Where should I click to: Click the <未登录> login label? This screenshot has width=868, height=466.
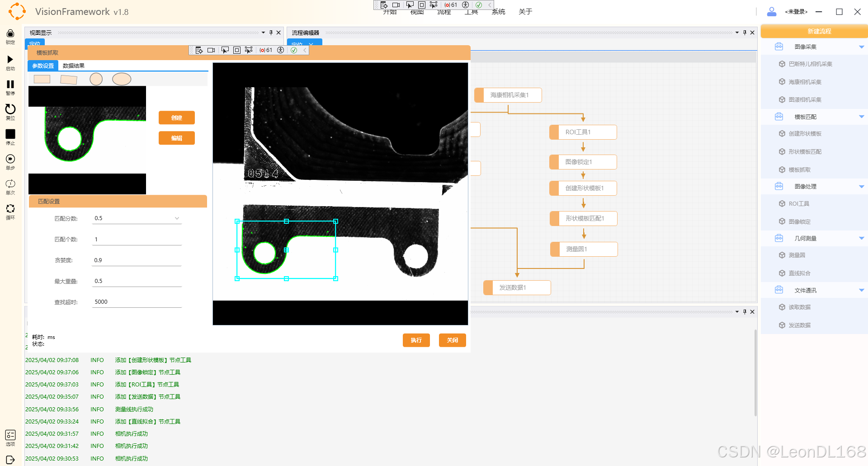(796, 12)
